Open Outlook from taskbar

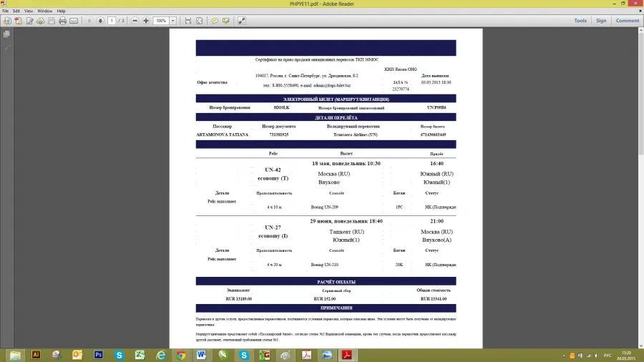tap(77, 355)
